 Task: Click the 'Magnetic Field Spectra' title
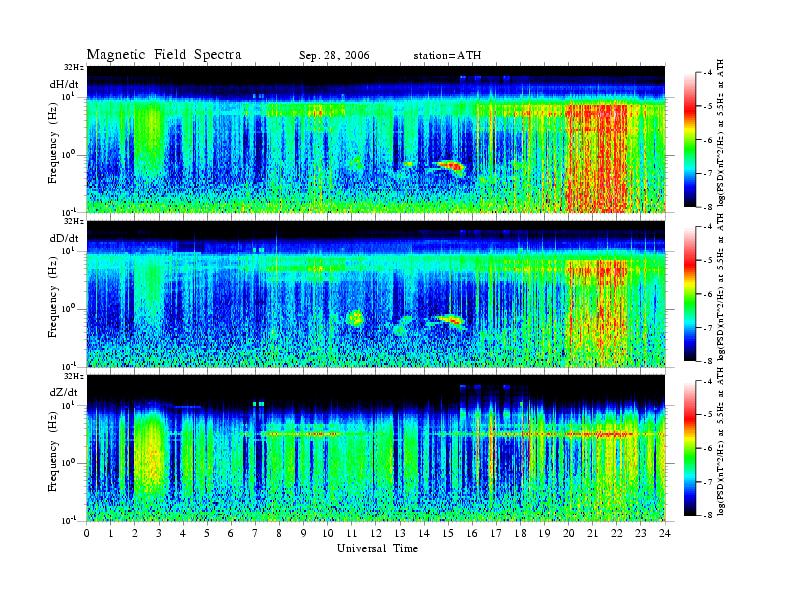point(164,55)
